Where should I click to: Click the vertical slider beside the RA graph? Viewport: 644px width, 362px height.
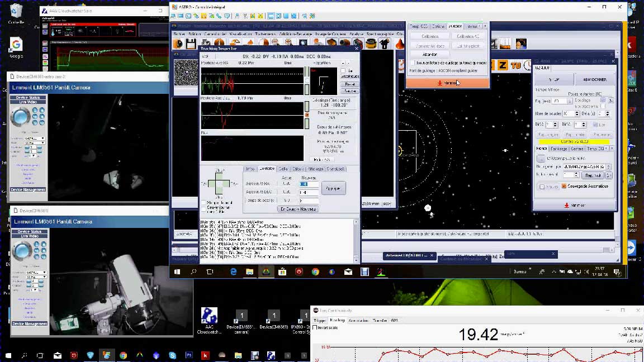(306, 80)
